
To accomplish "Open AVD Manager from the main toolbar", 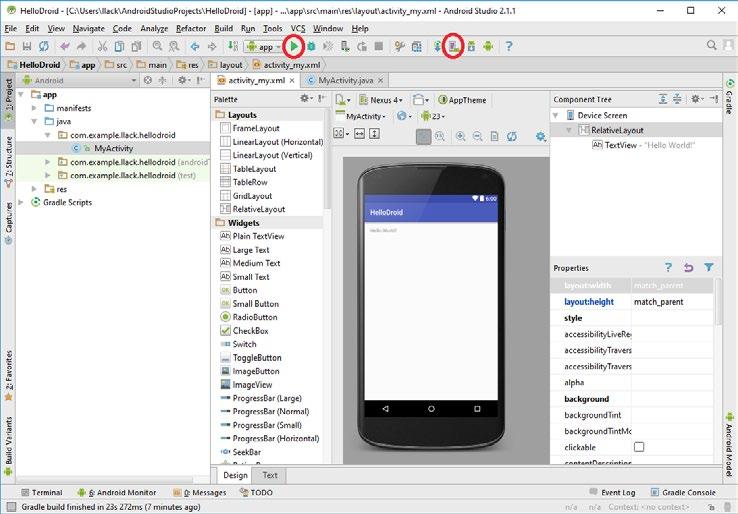I will click(453, 46).
